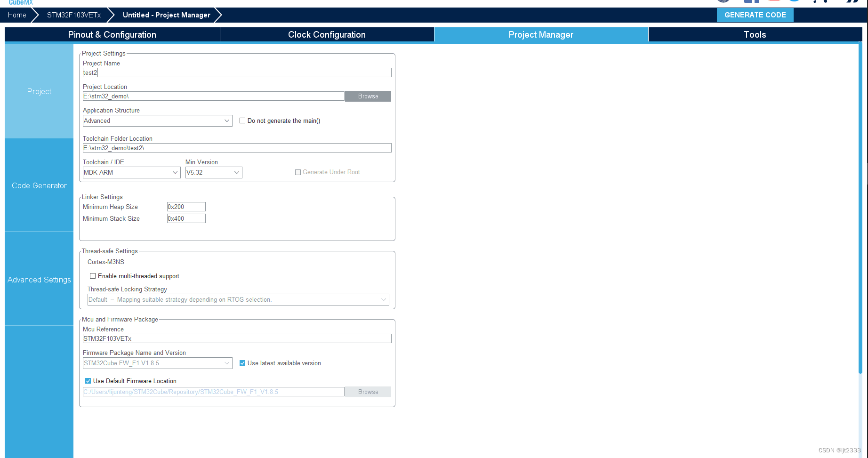
Task: Toggle Use latest available version
Action: pos(242,363)
